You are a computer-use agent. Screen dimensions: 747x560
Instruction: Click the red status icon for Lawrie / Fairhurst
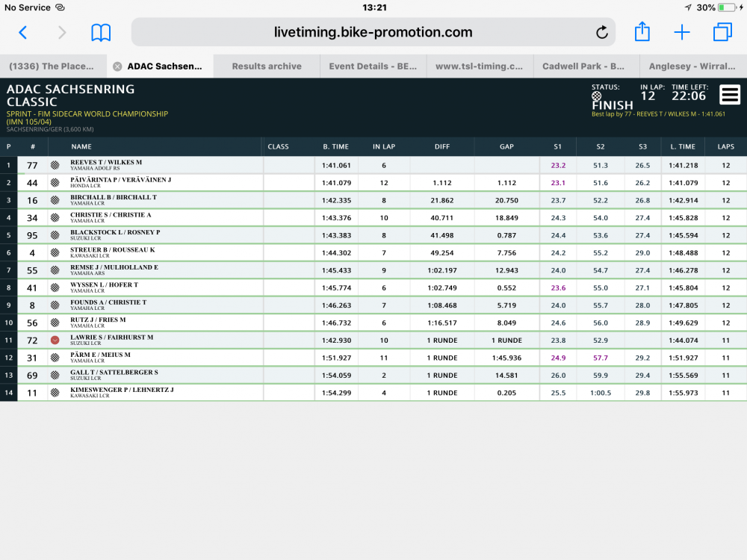pos(55,340)
